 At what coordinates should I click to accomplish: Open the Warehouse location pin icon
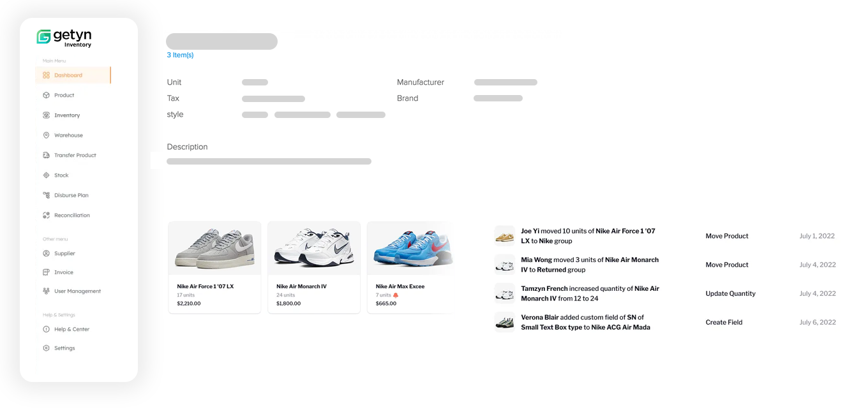pyautogui.click(x=46, y=135)
